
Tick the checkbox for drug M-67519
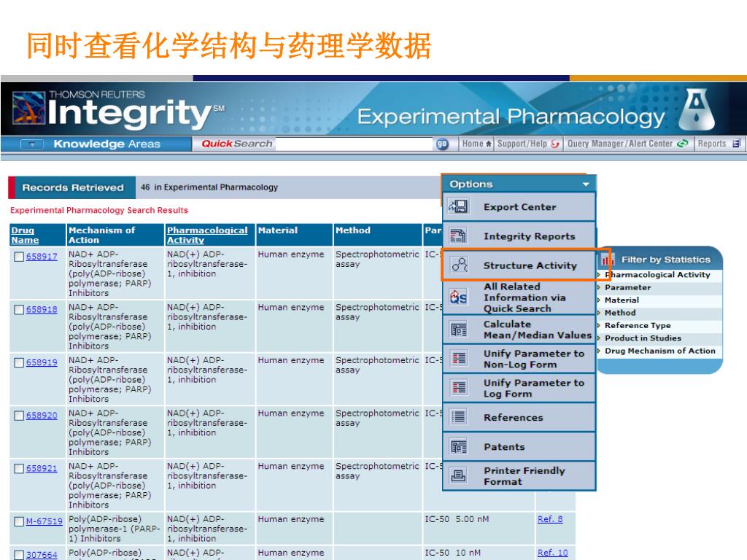click(18, 522)
